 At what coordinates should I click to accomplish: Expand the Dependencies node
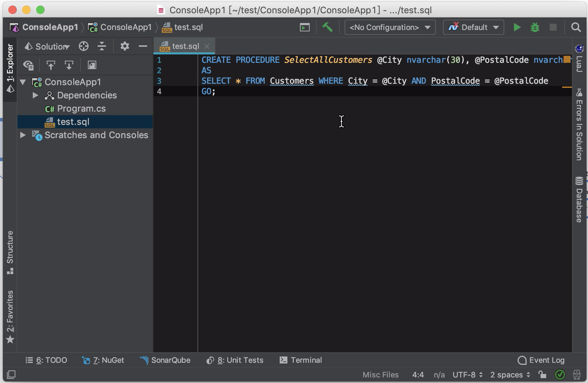(35, 95)
